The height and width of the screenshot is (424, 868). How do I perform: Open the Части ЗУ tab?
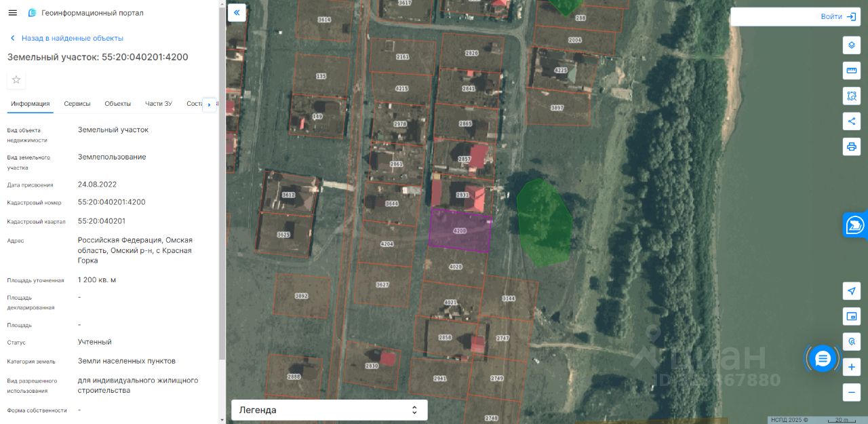[x=159, y=104]
